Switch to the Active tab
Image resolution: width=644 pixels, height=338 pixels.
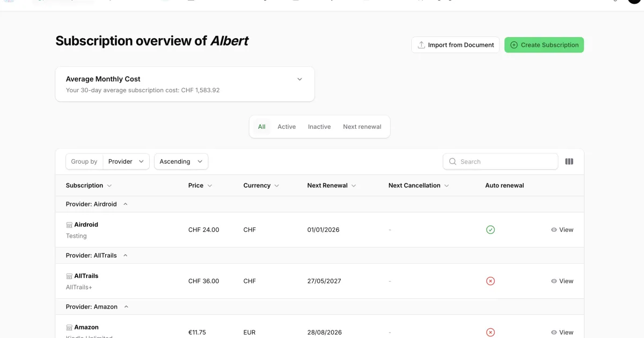tap(287, 127)
